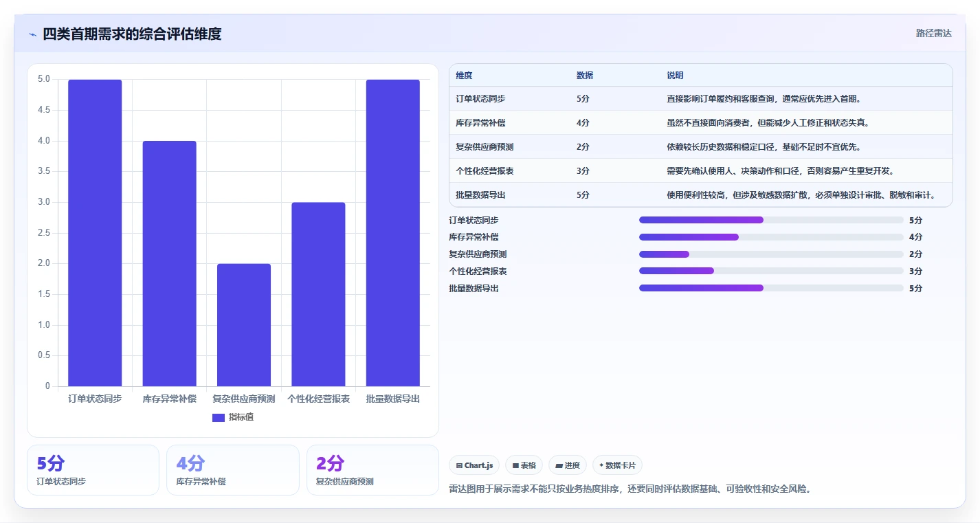Click the 复杂供应商预测 progress bar
This screenshot has width=980, height=523.
pyautogui.click(x=771, y=254)
